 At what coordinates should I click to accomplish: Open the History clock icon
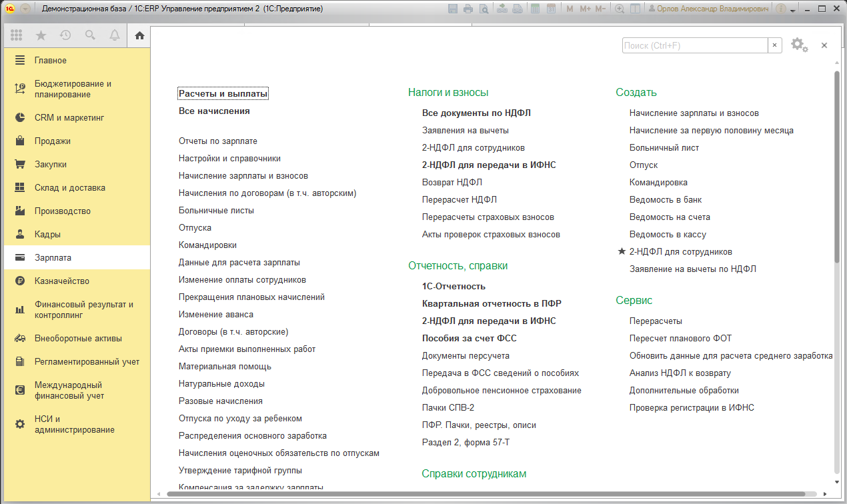click(x=65, y=35)
